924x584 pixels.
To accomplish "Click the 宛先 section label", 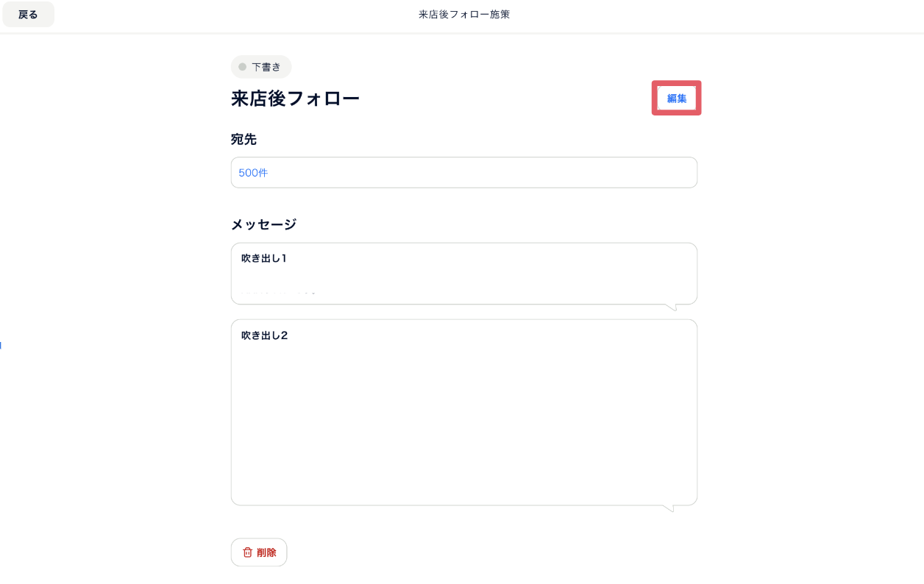I will coord(244,139).
